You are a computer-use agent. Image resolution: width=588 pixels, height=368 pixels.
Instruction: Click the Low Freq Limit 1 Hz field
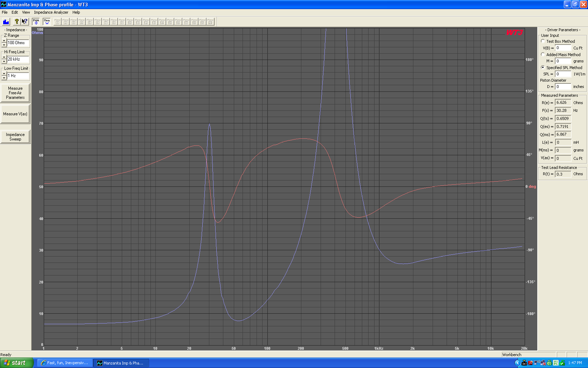pyautogui.click(x=18, y=76)
